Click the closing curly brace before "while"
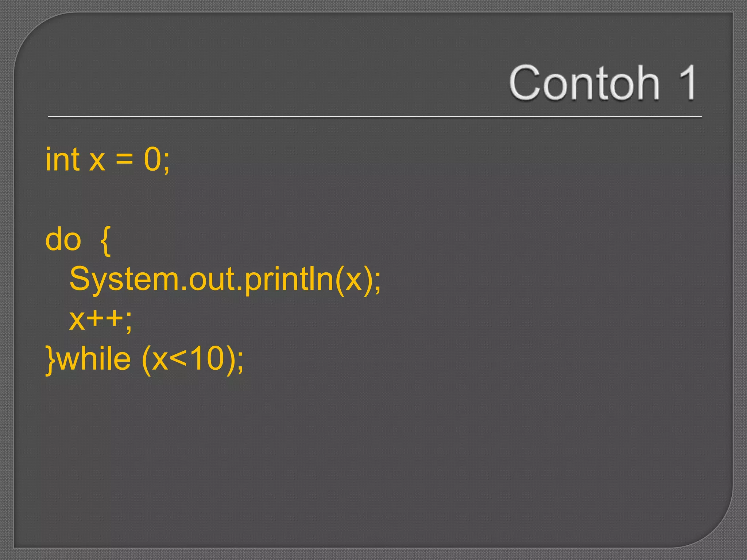Screen dimensions: 747x560 (x=51, y=359)
